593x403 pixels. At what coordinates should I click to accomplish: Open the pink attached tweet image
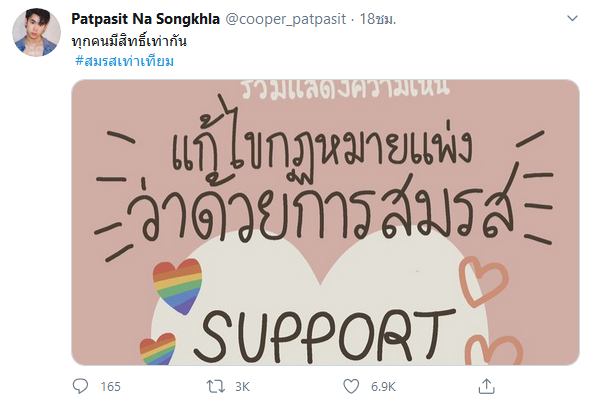pos(325,222)
